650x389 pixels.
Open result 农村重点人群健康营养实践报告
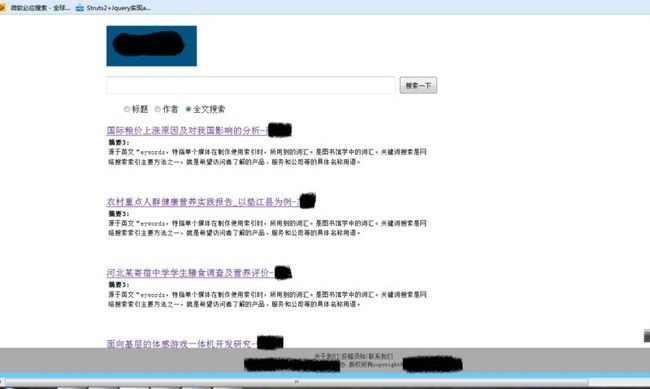(203, 202)
